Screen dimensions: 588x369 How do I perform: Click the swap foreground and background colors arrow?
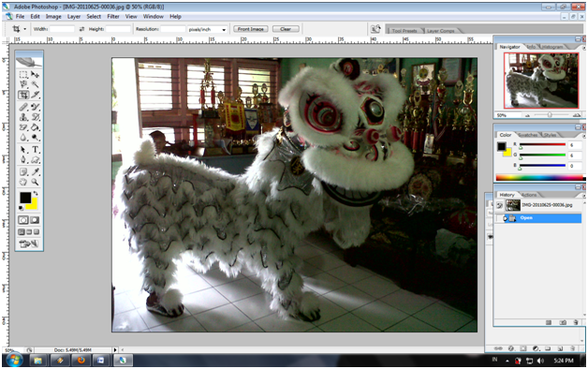click(x=36, y=193)
